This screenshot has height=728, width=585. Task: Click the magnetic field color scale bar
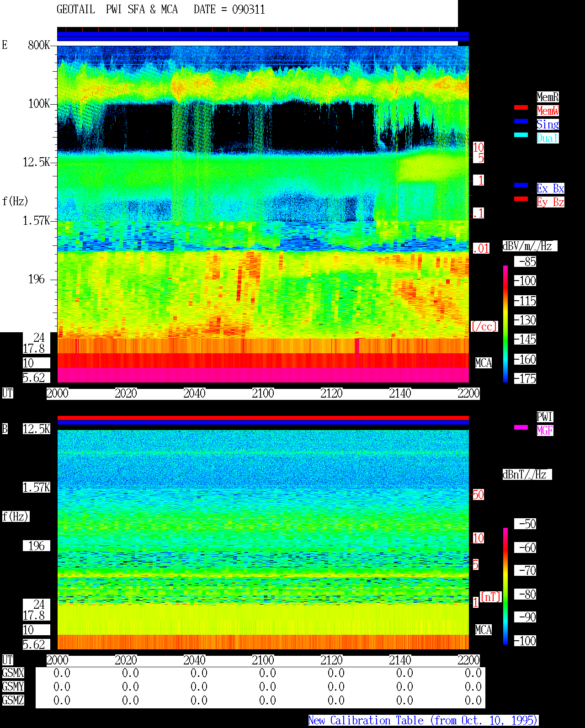[x=505, y=586]
